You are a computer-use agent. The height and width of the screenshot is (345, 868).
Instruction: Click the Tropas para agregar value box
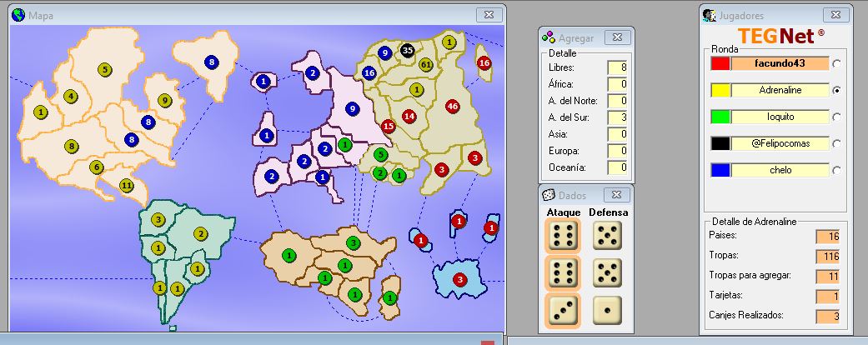point(829,277)
